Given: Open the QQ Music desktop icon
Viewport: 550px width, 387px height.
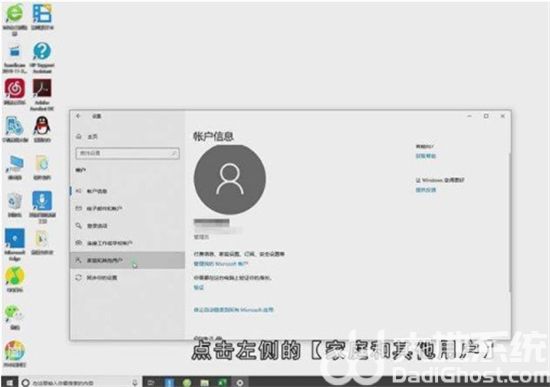Looking at the screenshot, I should point(15,276).
